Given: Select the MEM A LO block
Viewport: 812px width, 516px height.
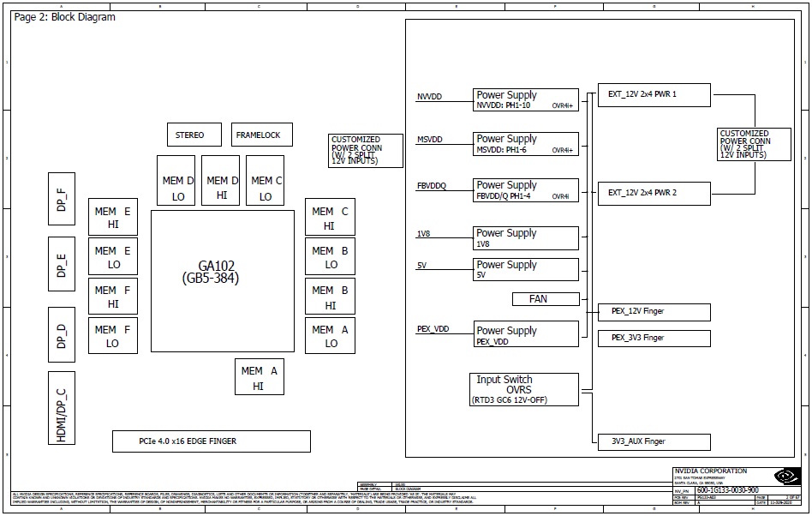Looking at the screenshot, I should (330, 336).
